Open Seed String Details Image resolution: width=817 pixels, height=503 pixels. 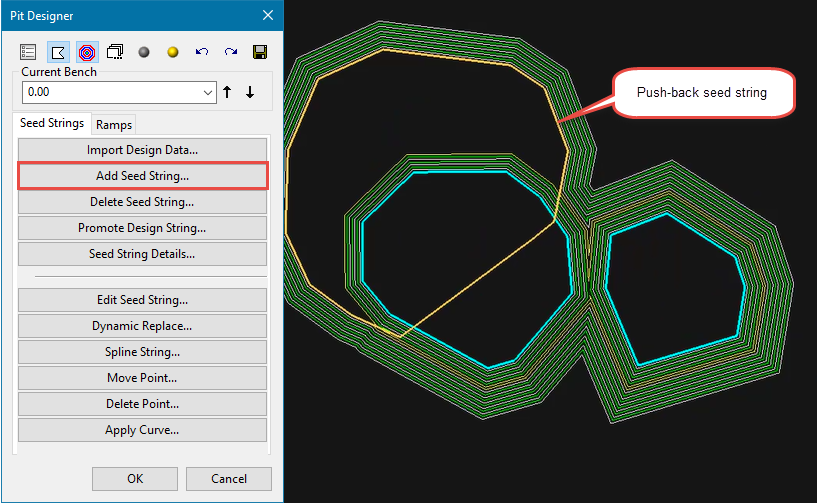click(142, 254)
